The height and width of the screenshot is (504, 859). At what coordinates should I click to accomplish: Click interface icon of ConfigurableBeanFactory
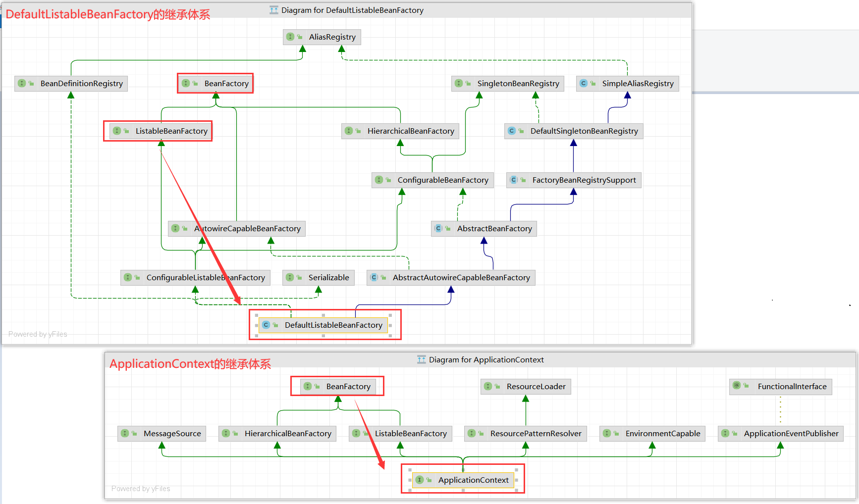379,180
